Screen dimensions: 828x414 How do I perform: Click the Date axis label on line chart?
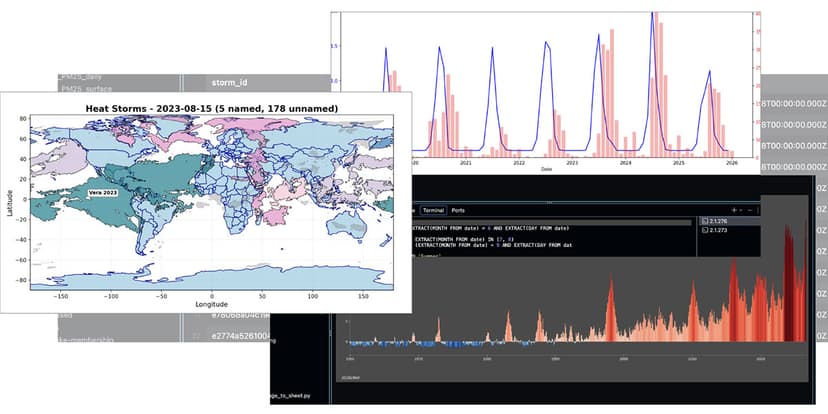(x=545, y=169)
